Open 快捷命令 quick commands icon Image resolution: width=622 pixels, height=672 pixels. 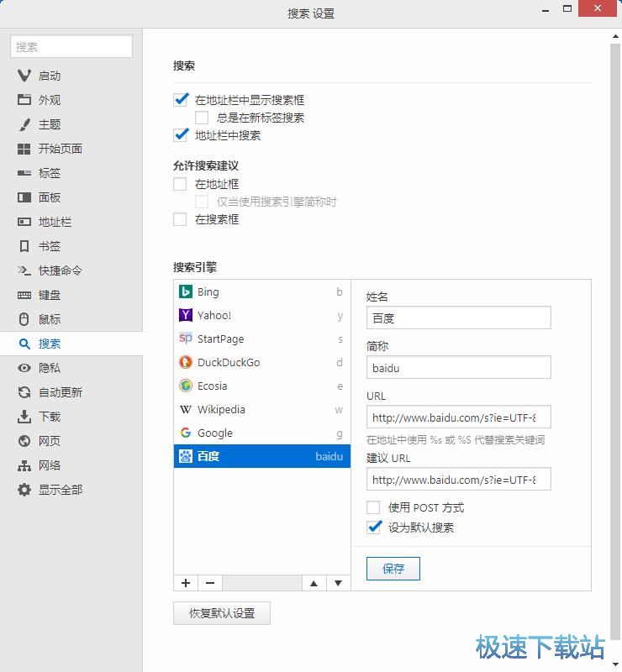click(x=24, y=270)
